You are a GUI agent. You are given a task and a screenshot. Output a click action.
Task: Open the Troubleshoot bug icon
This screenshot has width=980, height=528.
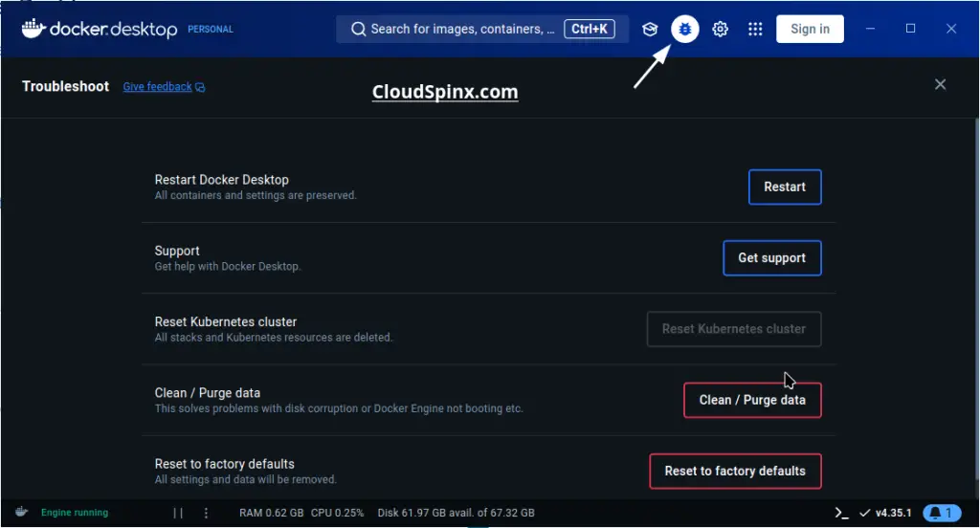[x=685, y=30]
